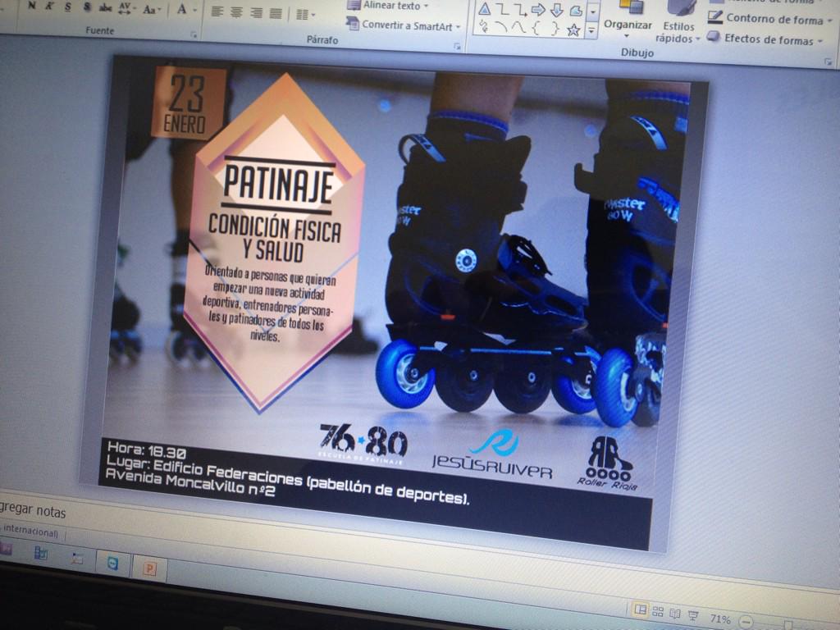Image resolution: width=840 pixels, height=630 pixels.
Task: Open the columns dropdown
Action: 306,15
